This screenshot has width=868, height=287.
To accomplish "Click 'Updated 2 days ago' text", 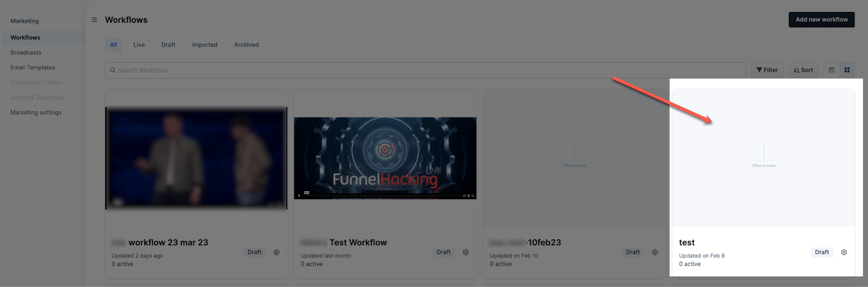I will click(137, 256).
